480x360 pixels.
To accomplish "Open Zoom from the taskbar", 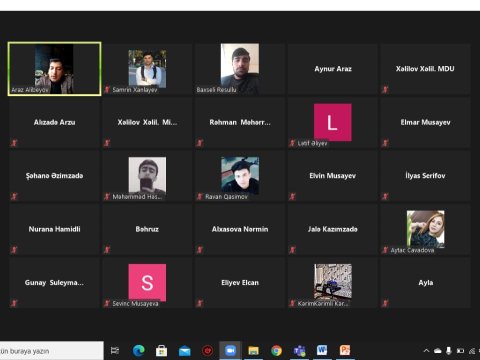I will [230, 351].
